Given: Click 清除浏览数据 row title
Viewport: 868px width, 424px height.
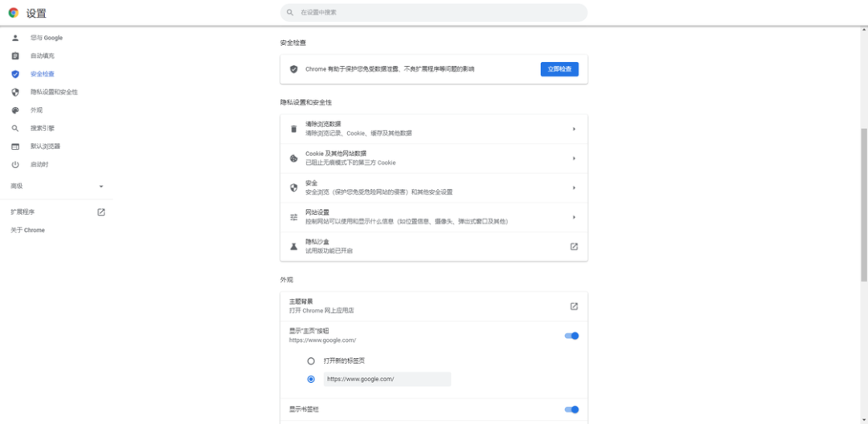Looking at the screenshot, I should coord(323,124).
